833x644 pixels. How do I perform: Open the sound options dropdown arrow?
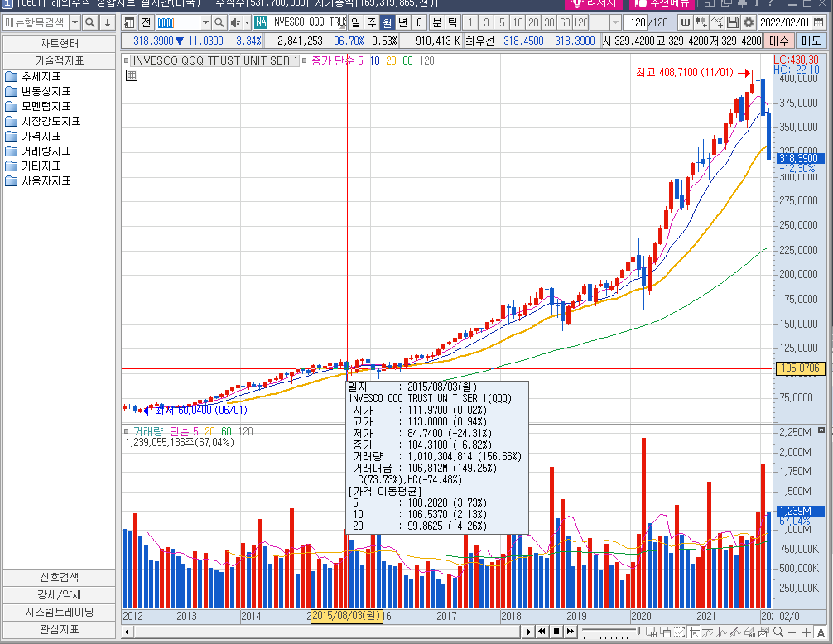point(247,23)
